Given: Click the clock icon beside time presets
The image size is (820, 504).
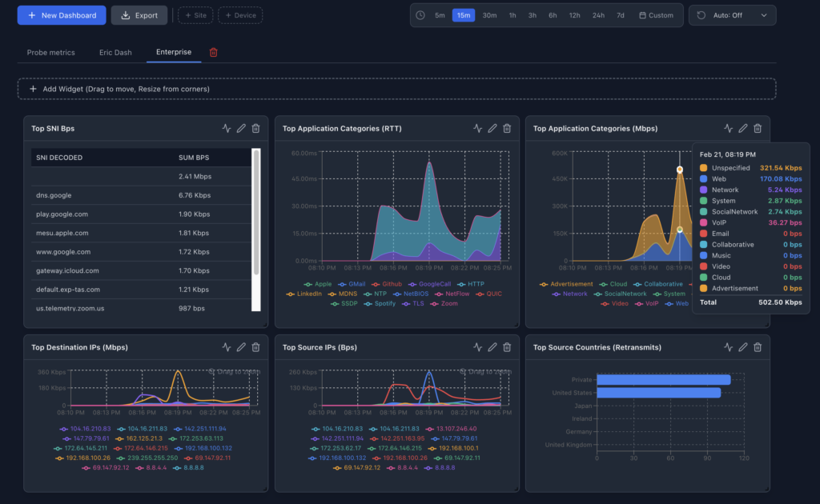Looking at the screenshot, I should (420, 14).
